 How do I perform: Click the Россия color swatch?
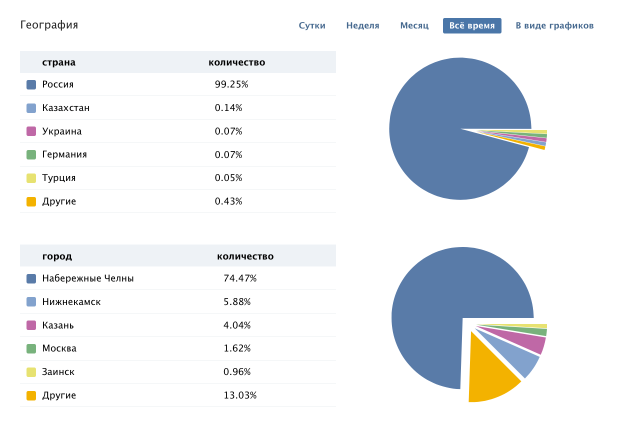[x=31, y=85]
